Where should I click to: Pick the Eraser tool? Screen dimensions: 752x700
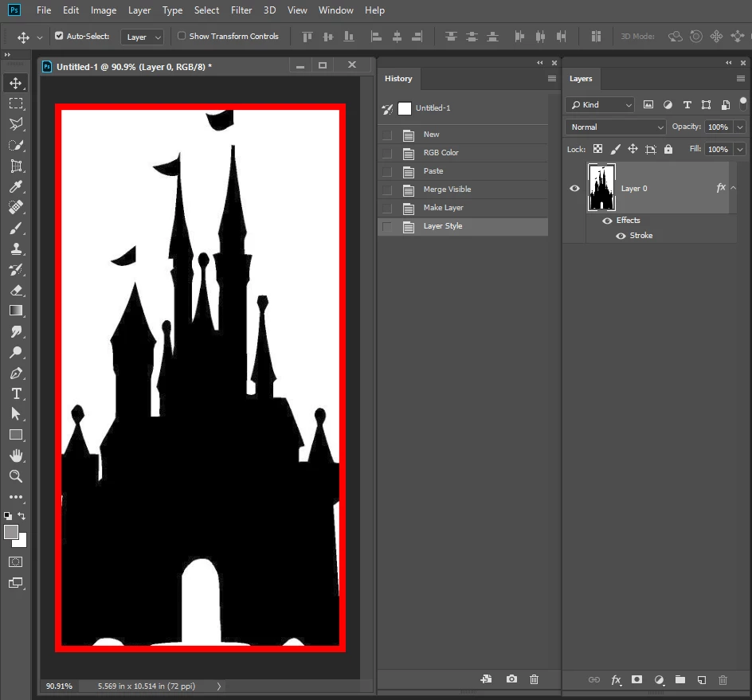[x=16, y=291]
